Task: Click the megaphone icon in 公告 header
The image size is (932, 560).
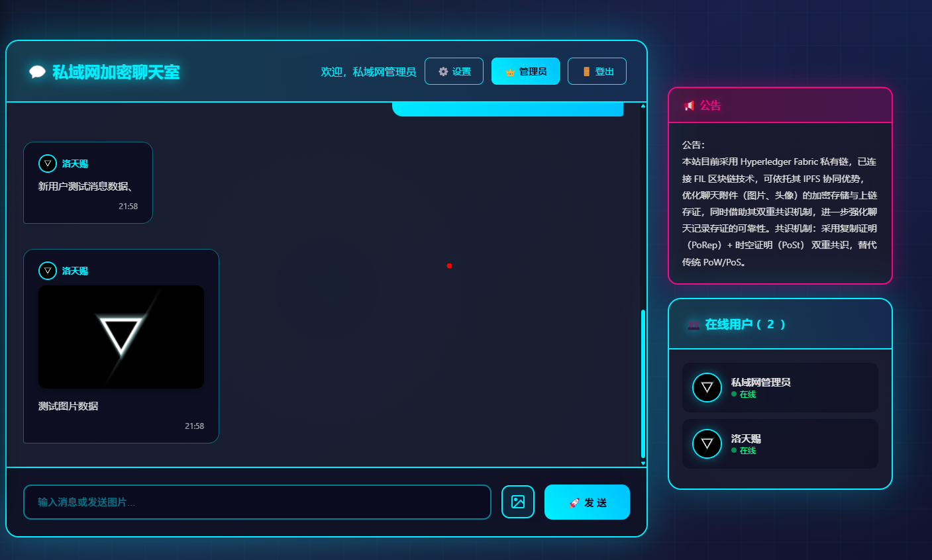Action: click(689, 106)
